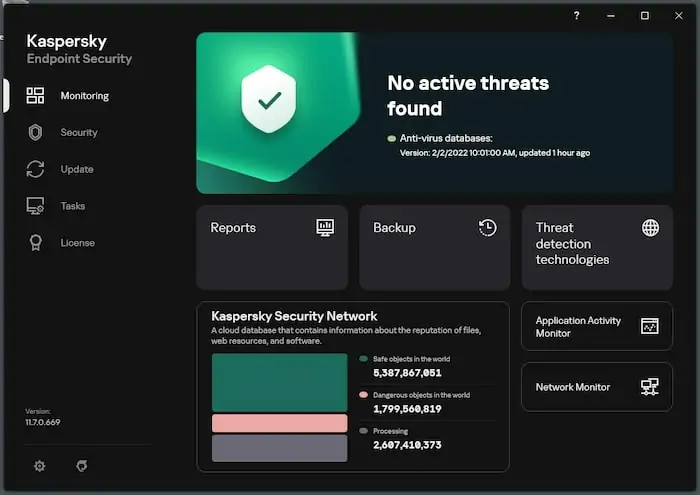This screenshot has height=495, width=700.
Task: Click the Application Activity Monitor graph icon
Action: click(650, 326)
